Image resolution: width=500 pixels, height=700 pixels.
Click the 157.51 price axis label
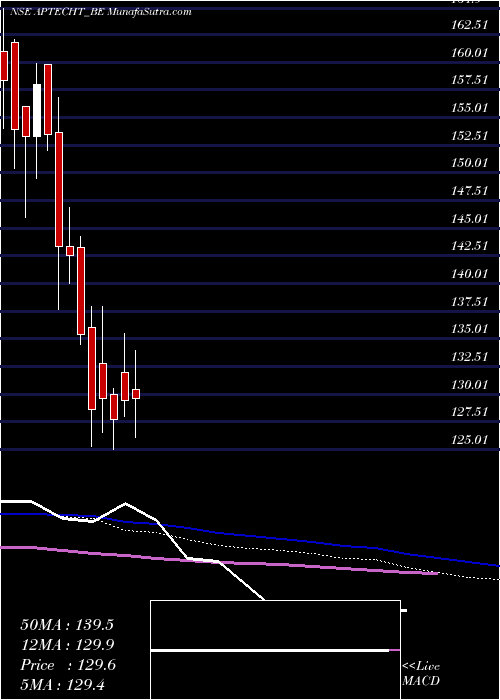click(469, 80)
